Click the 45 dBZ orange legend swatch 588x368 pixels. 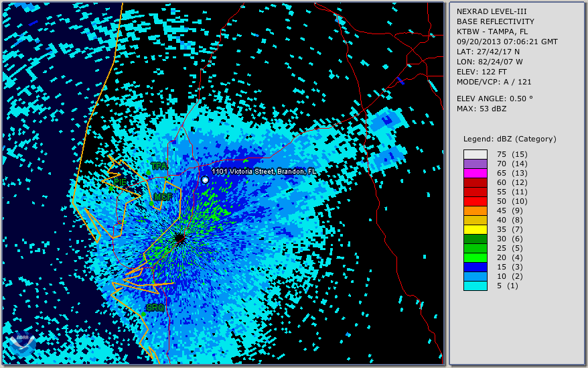tap(475, 210)
